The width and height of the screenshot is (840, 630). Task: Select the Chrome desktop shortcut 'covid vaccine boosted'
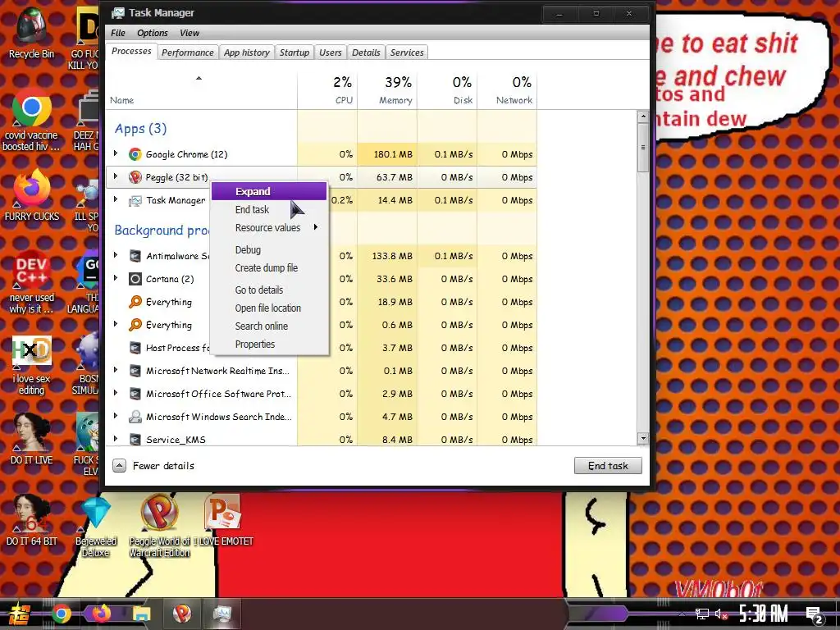pyautogui.click(x=32, y=121)
